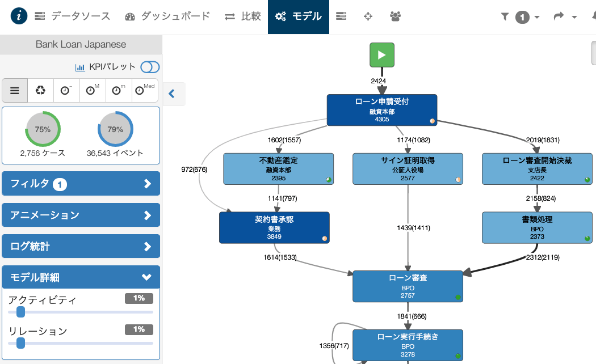Click the list view icon next to the モデル tab

point(341,16)
